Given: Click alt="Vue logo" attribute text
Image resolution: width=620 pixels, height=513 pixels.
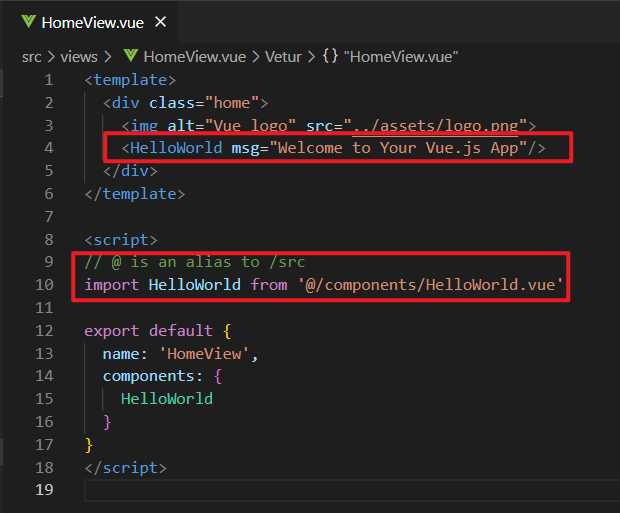Looking at the screenshot, I should click(x=231, y=126).
